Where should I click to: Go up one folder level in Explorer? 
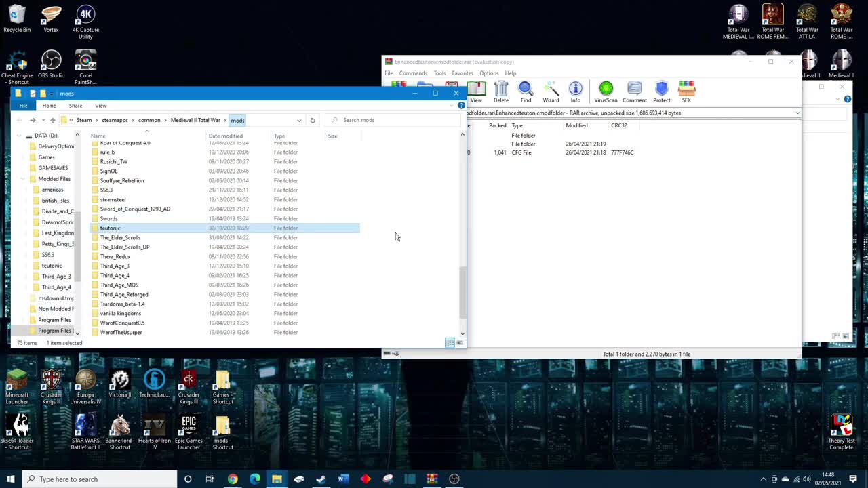52,120
